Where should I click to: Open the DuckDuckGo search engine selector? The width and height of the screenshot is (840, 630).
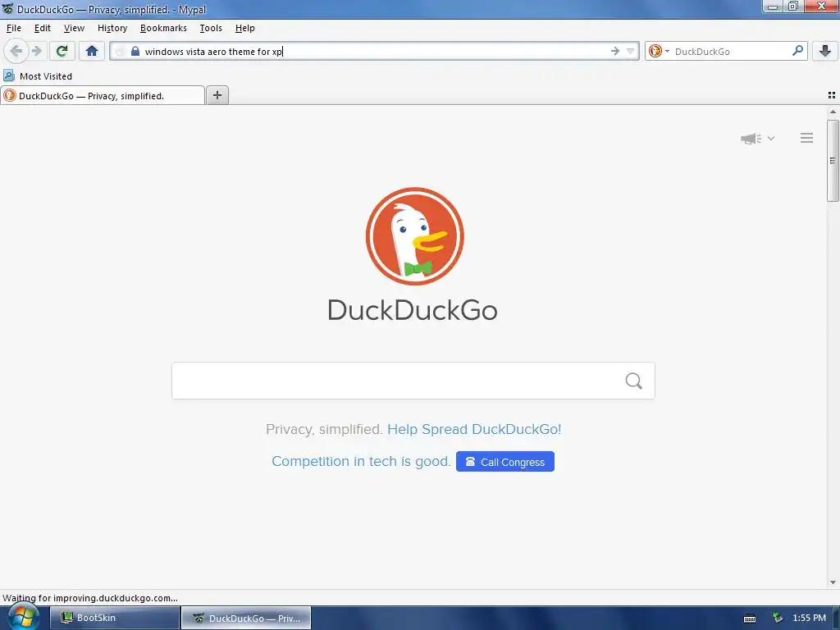(x=659, y=51)
